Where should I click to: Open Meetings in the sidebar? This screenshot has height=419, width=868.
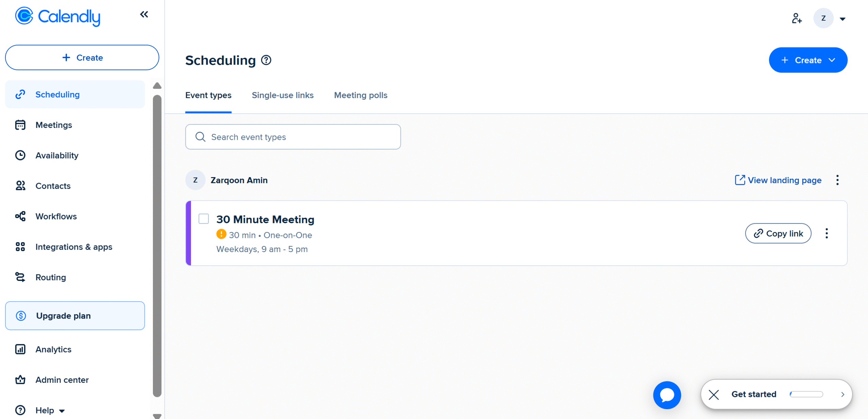tap(75, 125)
